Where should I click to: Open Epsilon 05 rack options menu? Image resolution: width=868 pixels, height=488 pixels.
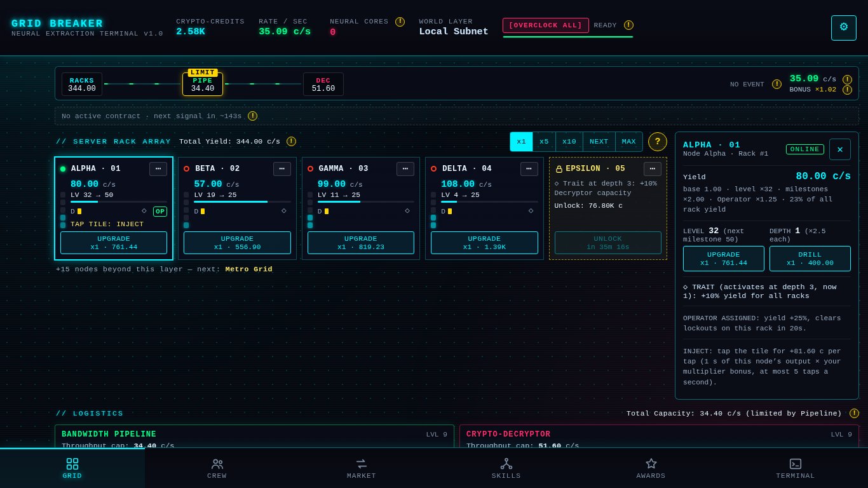click(653, 169)
